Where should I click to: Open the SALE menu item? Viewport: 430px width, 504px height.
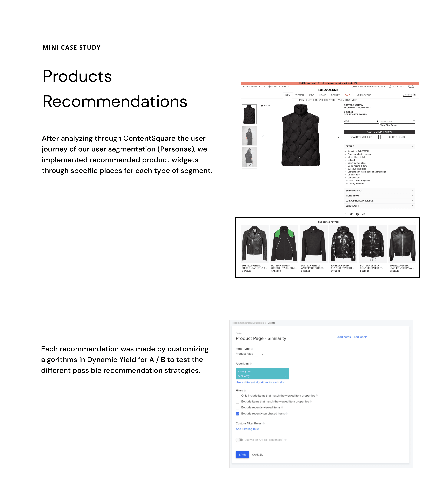coord(347,95)
